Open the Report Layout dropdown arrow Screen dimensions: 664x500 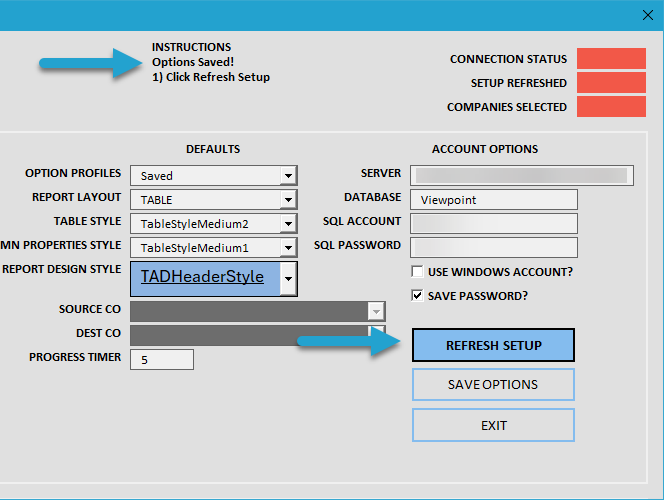[288, 199]
